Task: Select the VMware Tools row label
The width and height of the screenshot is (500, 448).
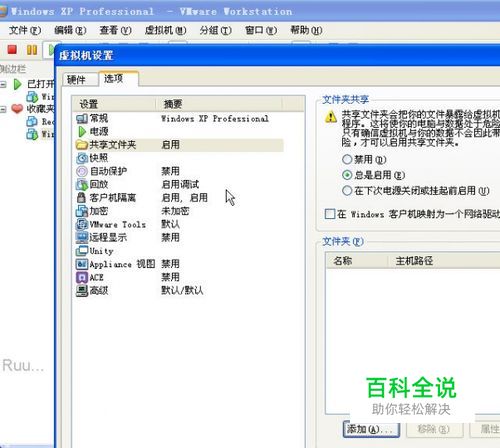Action: click(x=118, y=224)
